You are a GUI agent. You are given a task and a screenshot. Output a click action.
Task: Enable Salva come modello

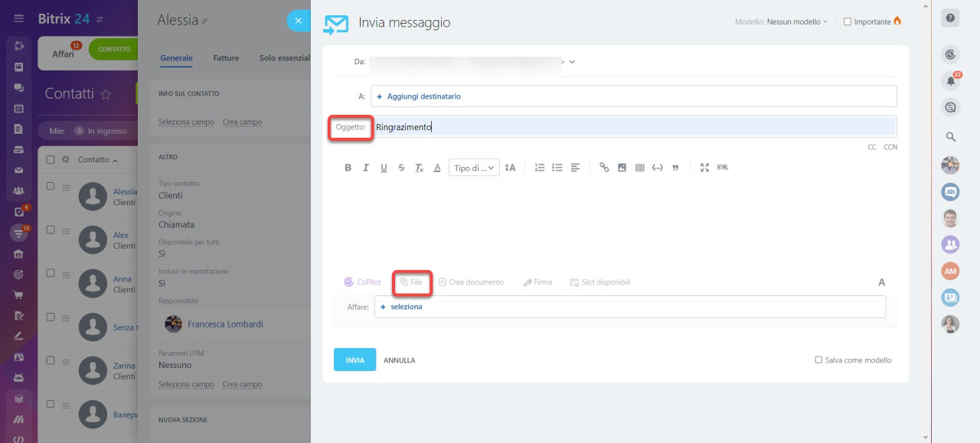tap(818, 360)
